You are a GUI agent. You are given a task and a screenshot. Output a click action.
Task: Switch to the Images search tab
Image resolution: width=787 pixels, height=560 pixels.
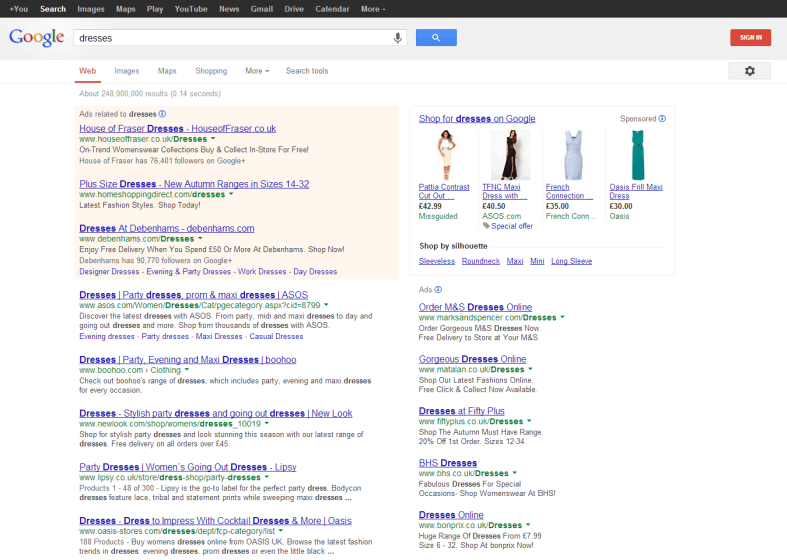(x=126, y=71)
